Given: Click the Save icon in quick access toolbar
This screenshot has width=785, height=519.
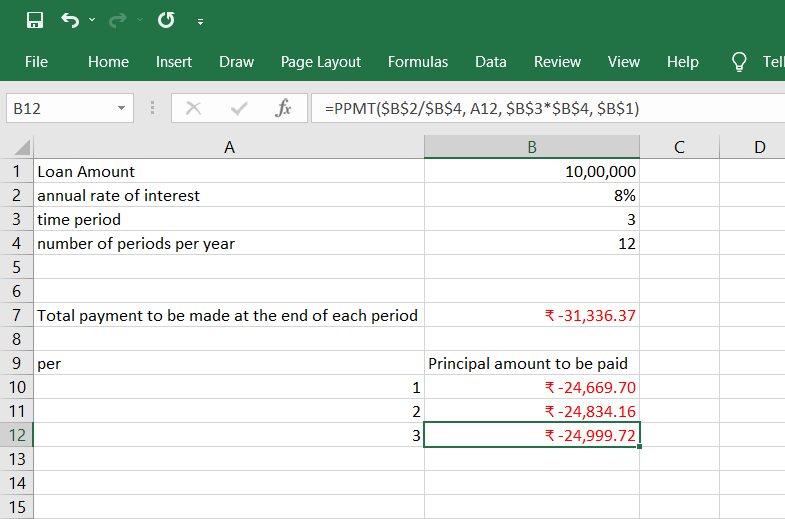Looking at the screenshot, I should point(34,20).
